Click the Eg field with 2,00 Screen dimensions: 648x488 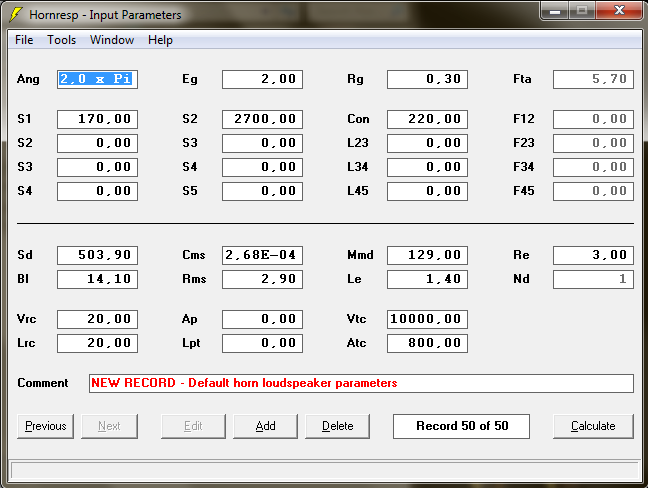(262, 79)
